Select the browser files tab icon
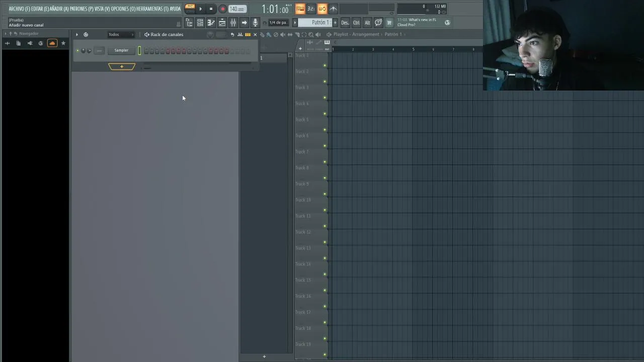This screenshot has height=362, width=644. tap(19, 43)
